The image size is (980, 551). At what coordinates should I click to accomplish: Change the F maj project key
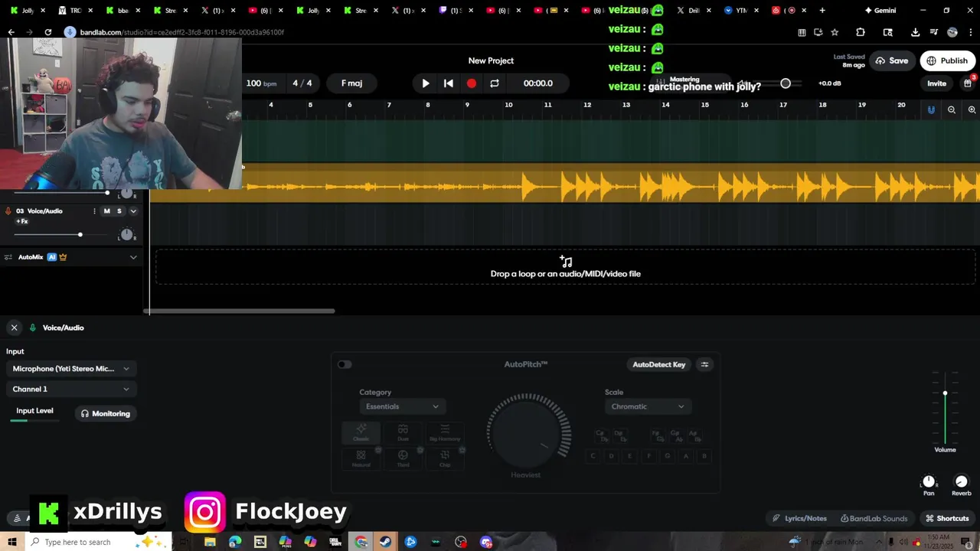tap(351, 83)
